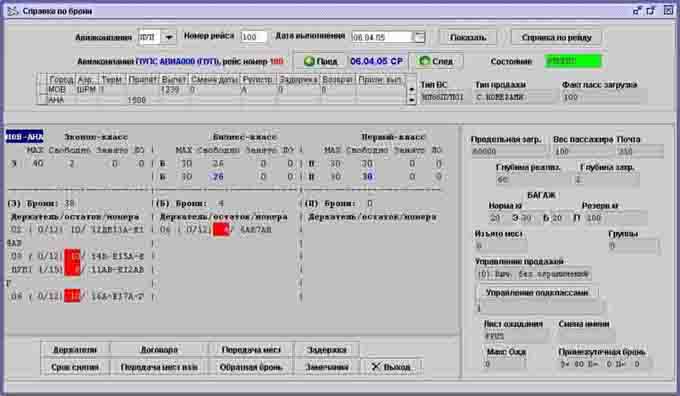Close the Справка по брони window
680x396 pixels.
pyautogui.click(x=668, y=11)
